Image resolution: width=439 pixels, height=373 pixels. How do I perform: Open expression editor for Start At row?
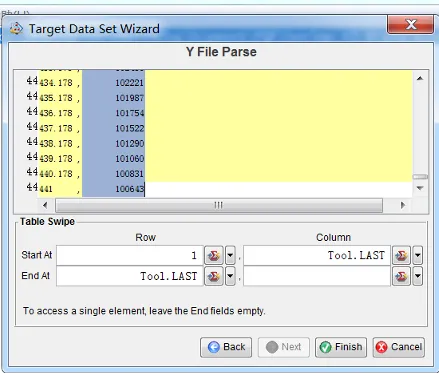pyautogui.click(x=214, y=256)
